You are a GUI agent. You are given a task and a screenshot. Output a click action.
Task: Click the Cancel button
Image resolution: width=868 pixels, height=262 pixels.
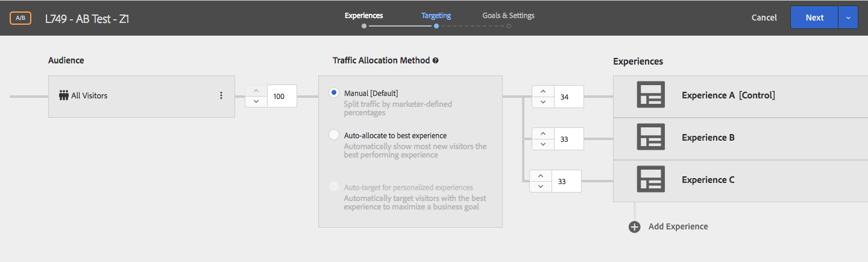[764, 18]
